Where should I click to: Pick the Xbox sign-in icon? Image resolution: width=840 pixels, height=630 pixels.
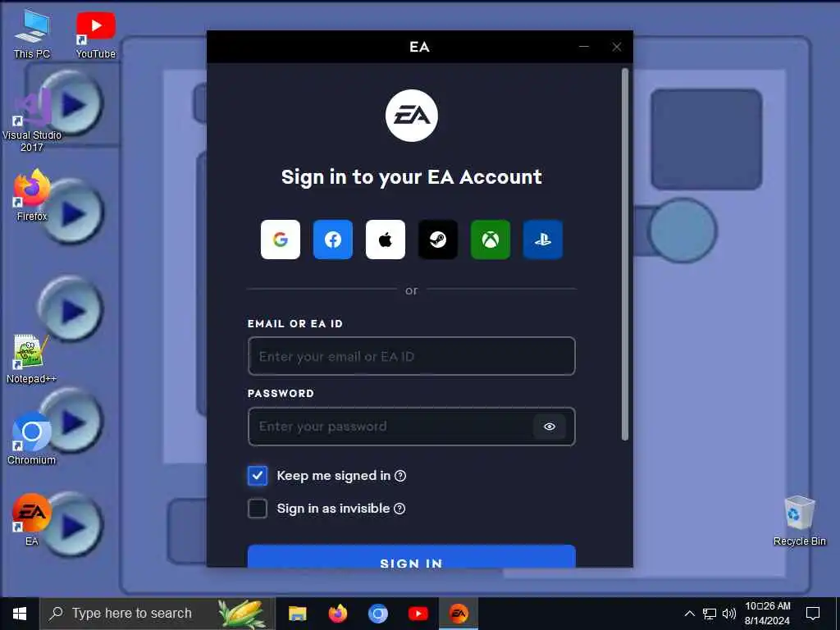coord(491,240)
